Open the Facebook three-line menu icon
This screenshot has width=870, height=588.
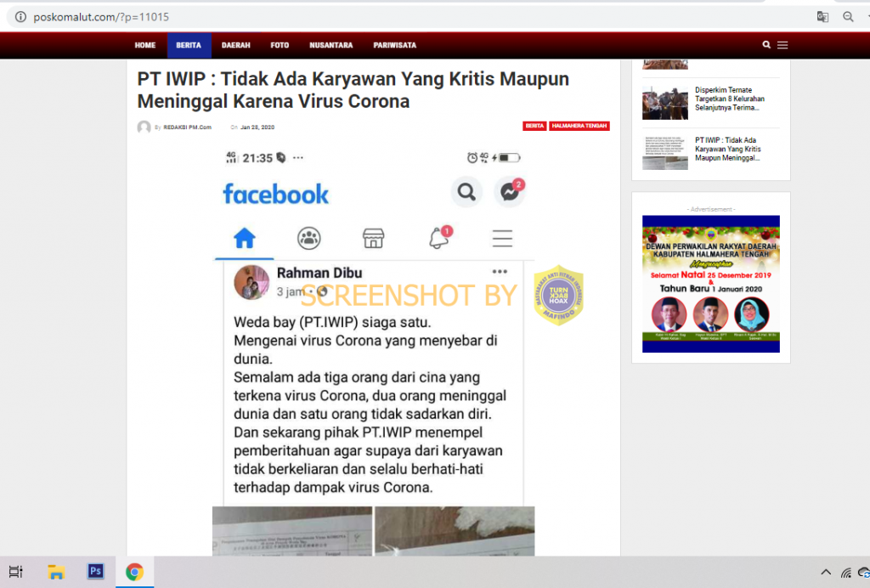[x=502, y=238]
